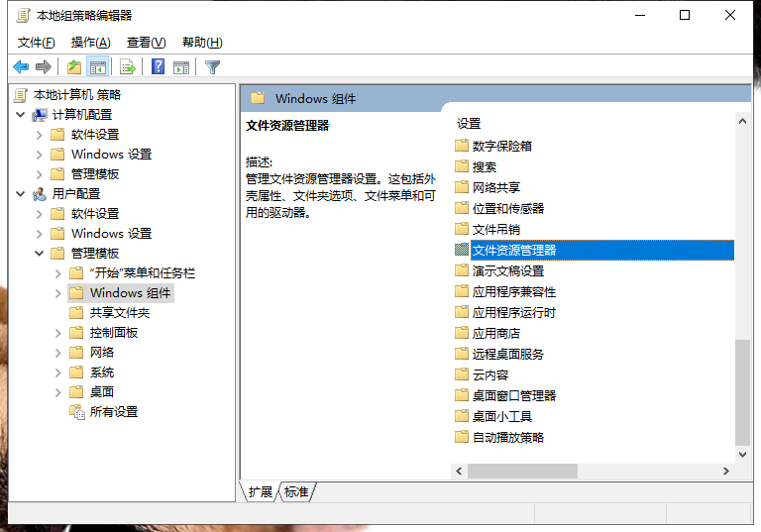Click the app icon in the title bar
761x532 pixels.
[x=23, y=16]
